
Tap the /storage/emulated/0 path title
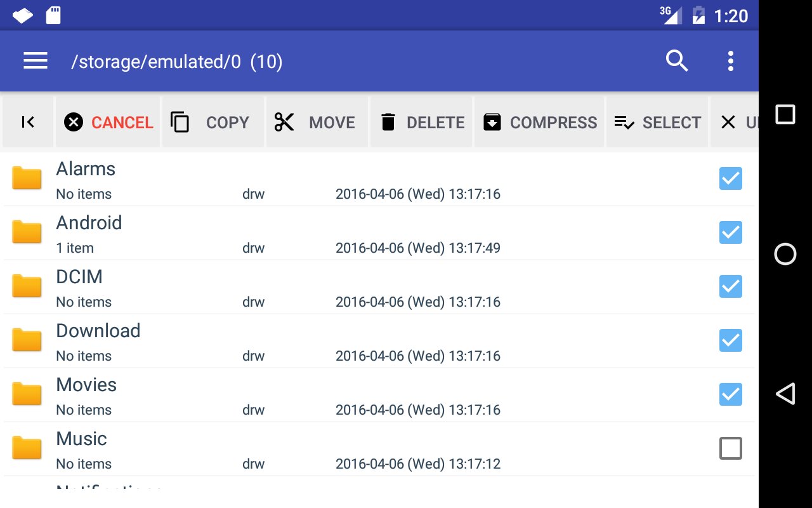pyautogui.click(x=176, y=62)
